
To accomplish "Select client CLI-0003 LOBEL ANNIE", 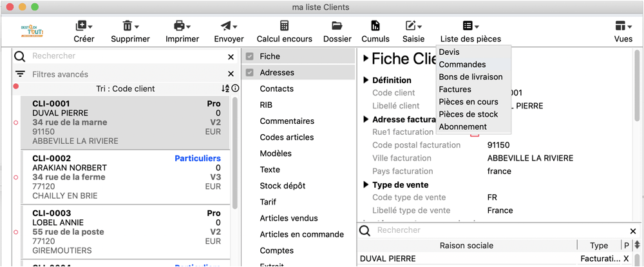I will [126, 232].
